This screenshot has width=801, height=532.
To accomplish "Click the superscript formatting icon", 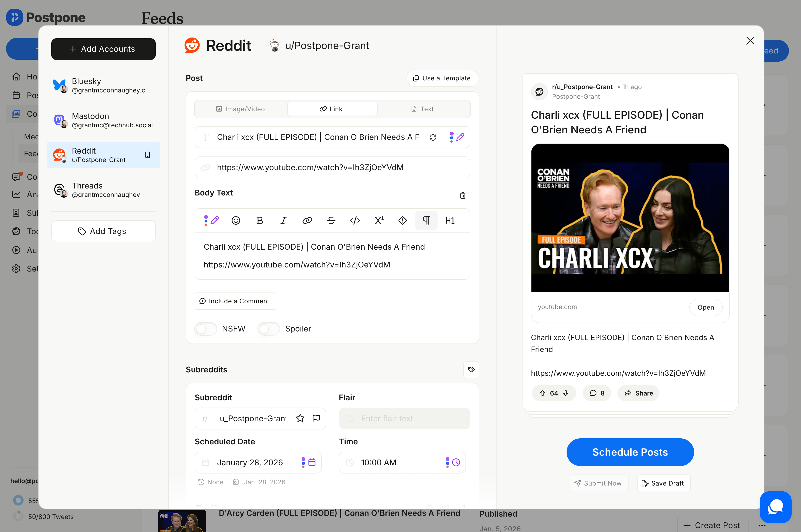I will click(379, 221).
